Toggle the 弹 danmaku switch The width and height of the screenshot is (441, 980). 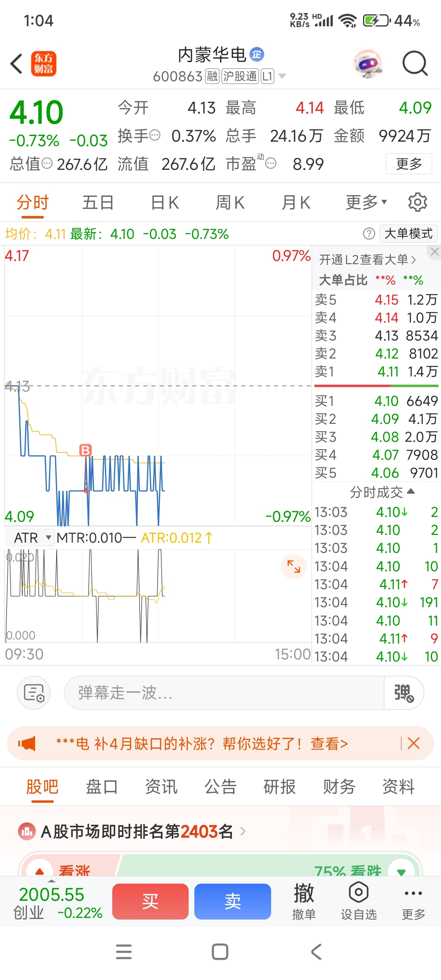403,693
